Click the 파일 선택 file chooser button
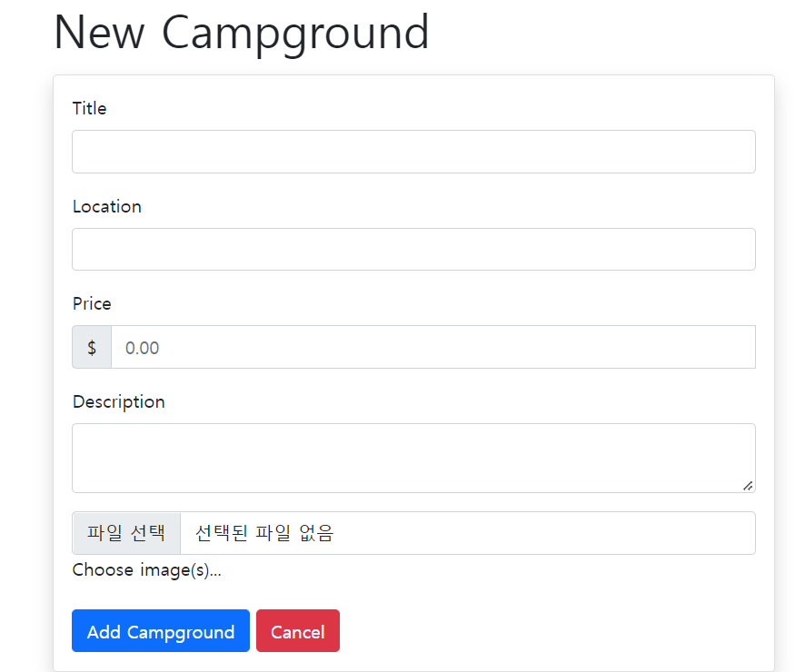The height and width of the screenshot is (672, 805). tap(126, 533)
